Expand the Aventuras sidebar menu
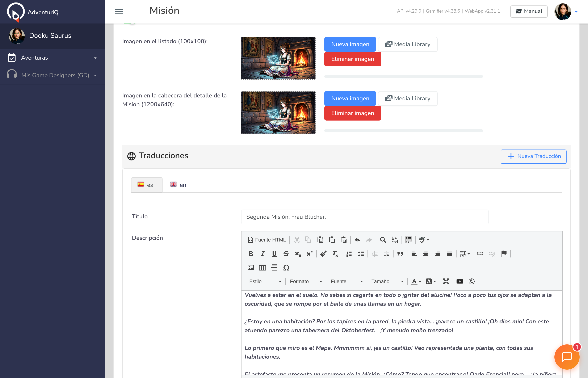This screenshot has height=378, width=588. pos(52,58)
